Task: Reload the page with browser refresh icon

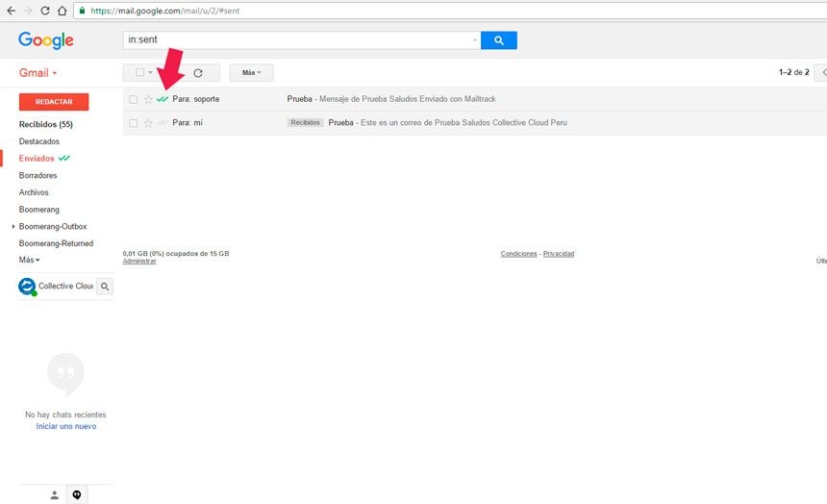Action: [45, 11]
